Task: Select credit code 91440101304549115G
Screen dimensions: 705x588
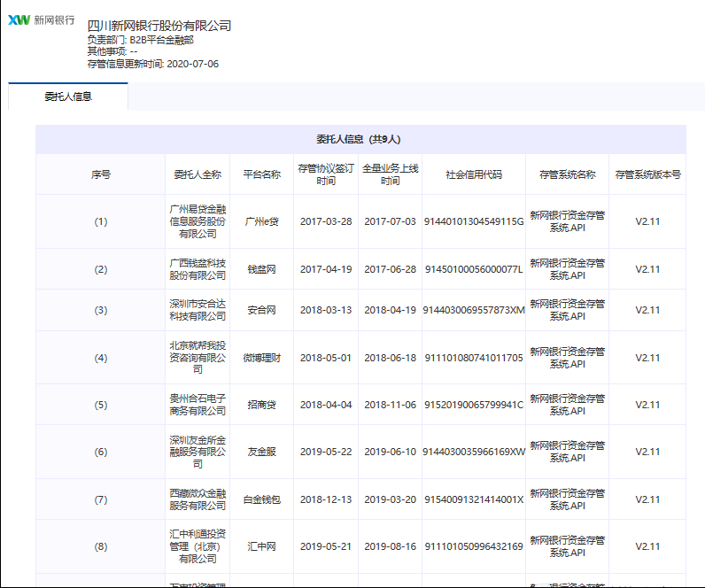Action: pyautogui.click(x=474, y=221)
